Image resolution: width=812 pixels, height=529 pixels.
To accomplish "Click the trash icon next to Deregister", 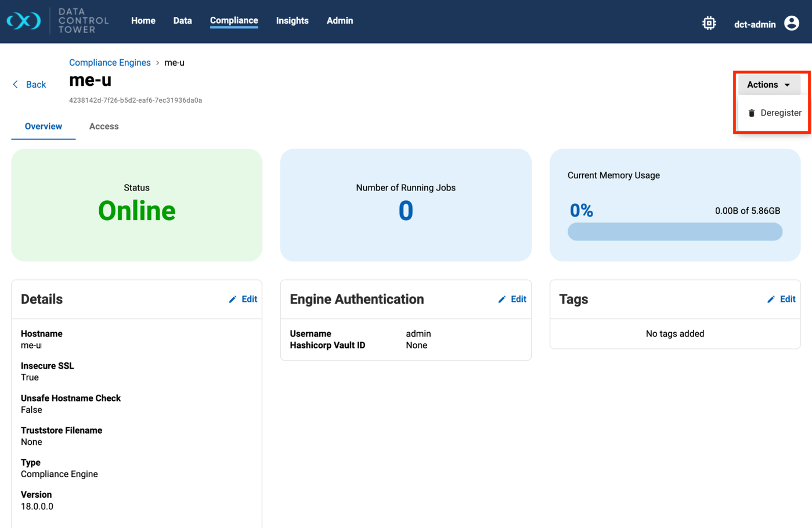I will (751, 113).
